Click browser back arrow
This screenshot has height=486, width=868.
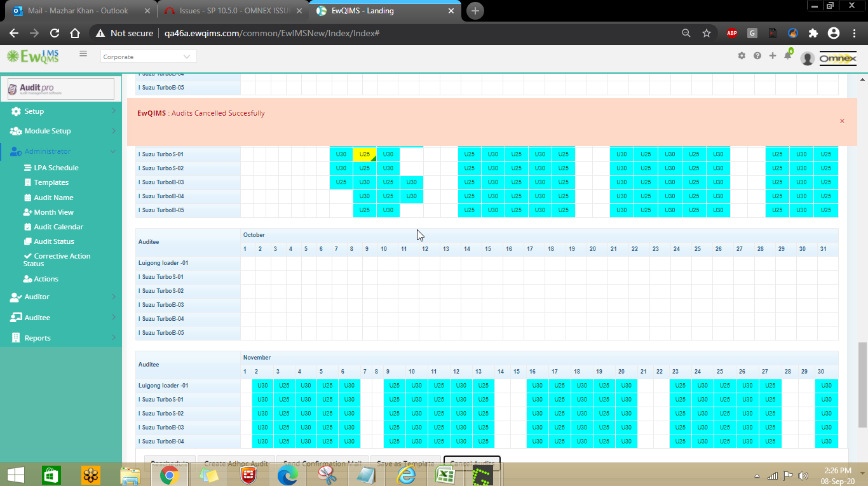click(x=14, y=33)
